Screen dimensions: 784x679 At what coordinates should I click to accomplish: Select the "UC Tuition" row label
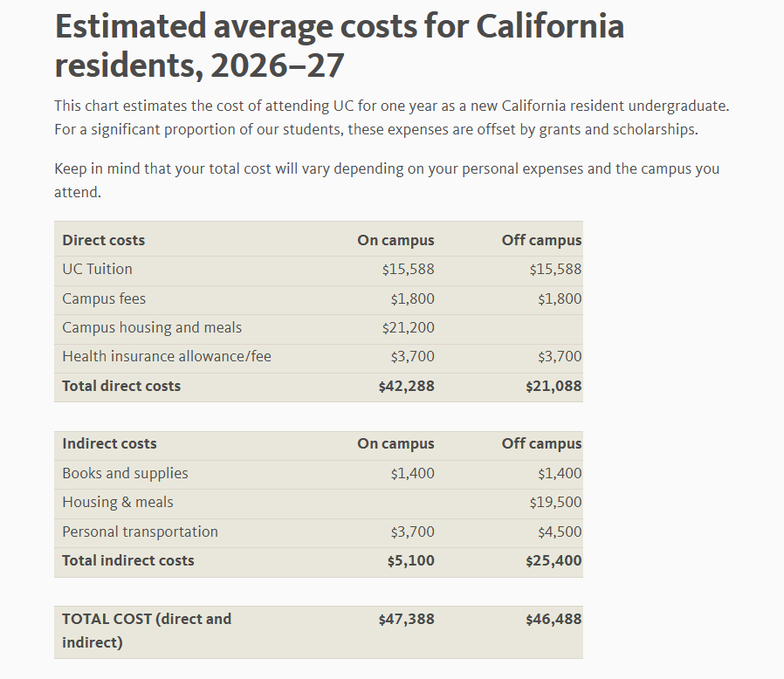click(98, 269)
